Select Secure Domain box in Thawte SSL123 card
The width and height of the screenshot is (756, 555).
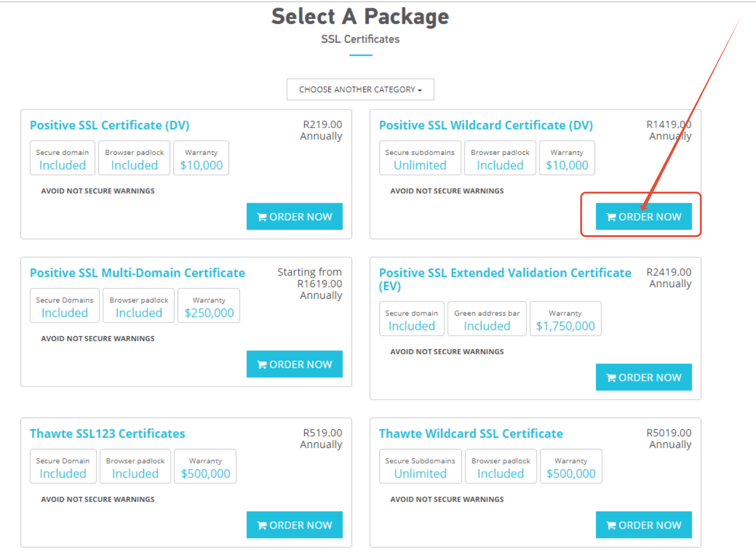[63, 467]
